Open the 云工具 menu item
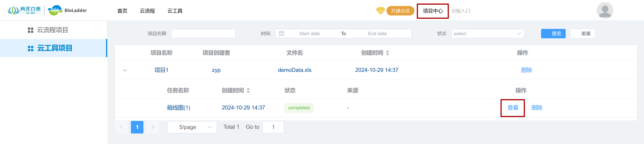 click(175, 11)
